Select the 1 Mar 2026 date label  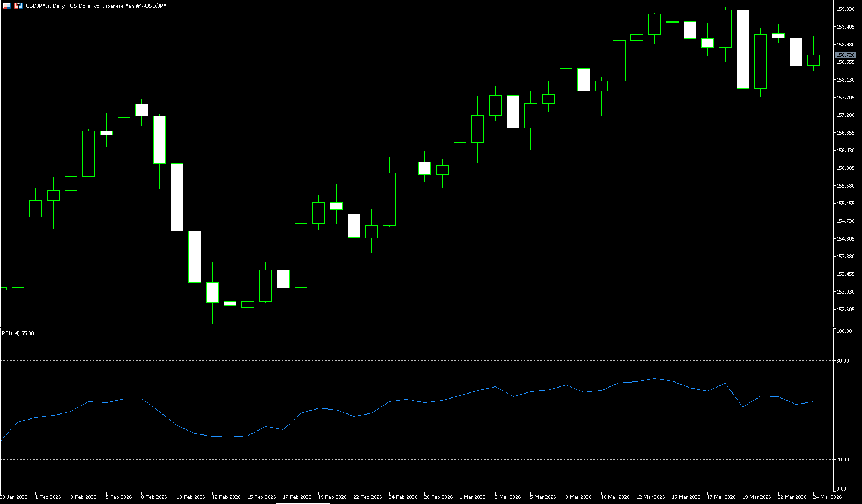pos(472,497)
